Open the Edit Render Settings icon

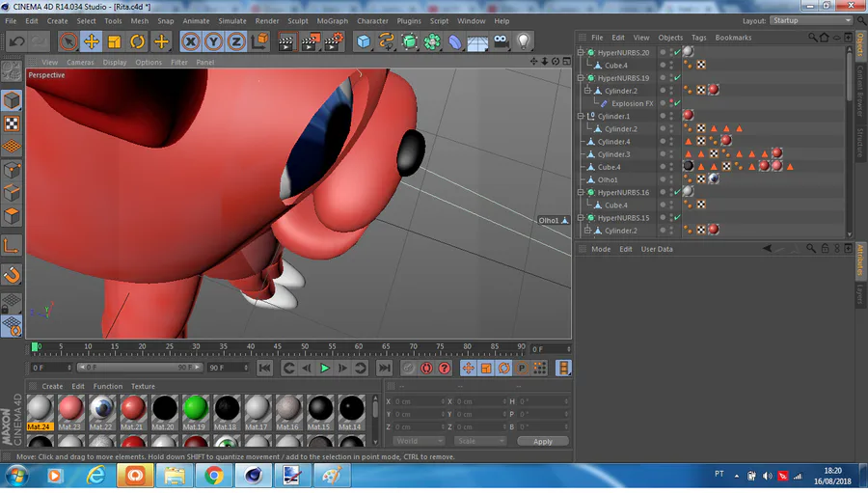333,41
